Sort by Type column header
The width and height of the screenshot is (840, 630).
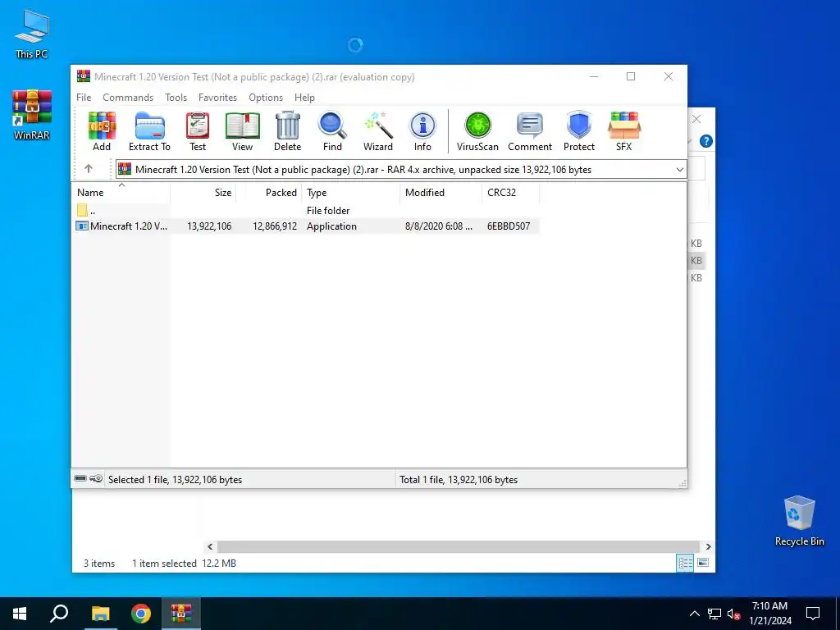point(351,193)
